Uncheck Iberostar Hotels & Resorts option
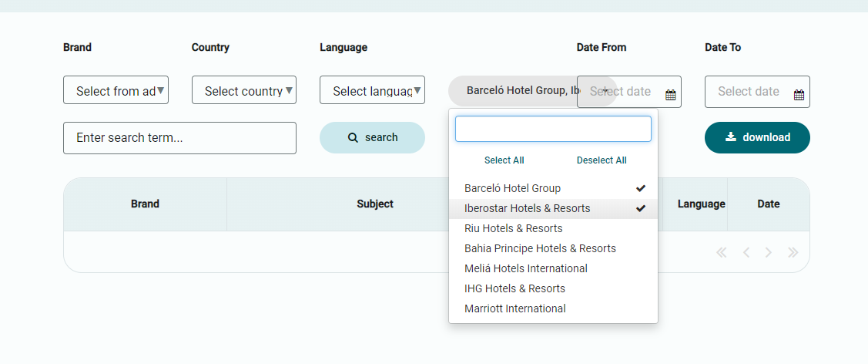This screenshot has height=364, width=868. click(553, 209)
